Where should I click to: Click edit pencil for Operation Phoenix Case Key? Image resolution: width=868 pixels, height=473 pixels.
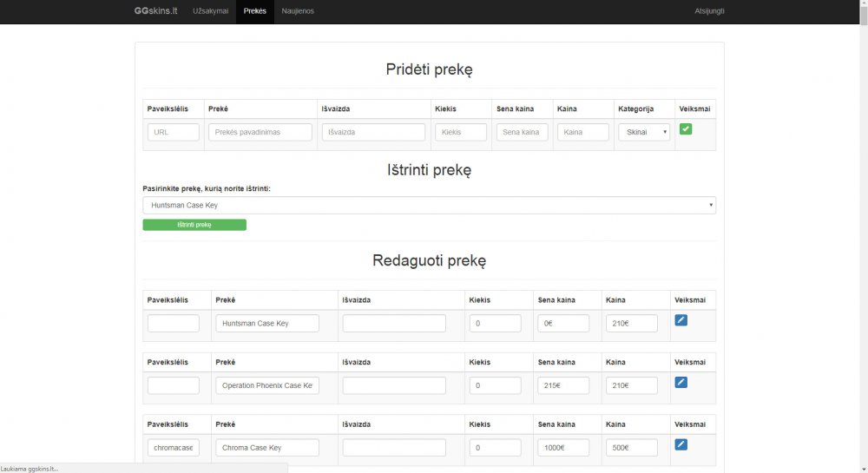pyautogui.click(x=681, y=382)
